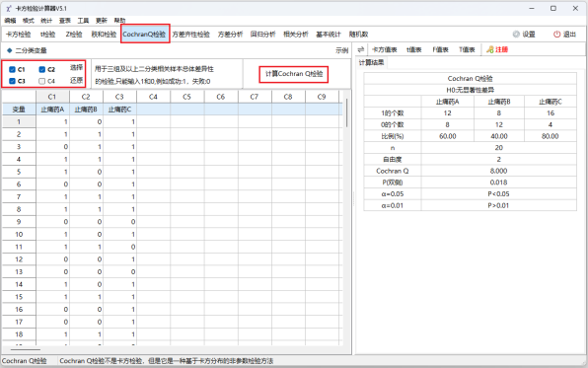The image size is (588, 368).
Task: Click the swap panels arrow icon
Action: tap(361, 49)
